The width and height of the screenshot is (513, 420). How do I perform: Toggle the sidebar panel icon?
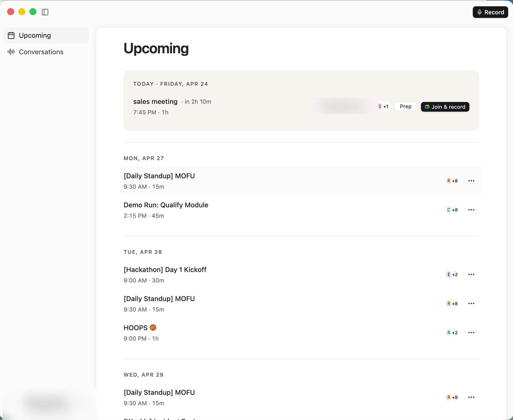pyautogui.click(x=45, y=12)
